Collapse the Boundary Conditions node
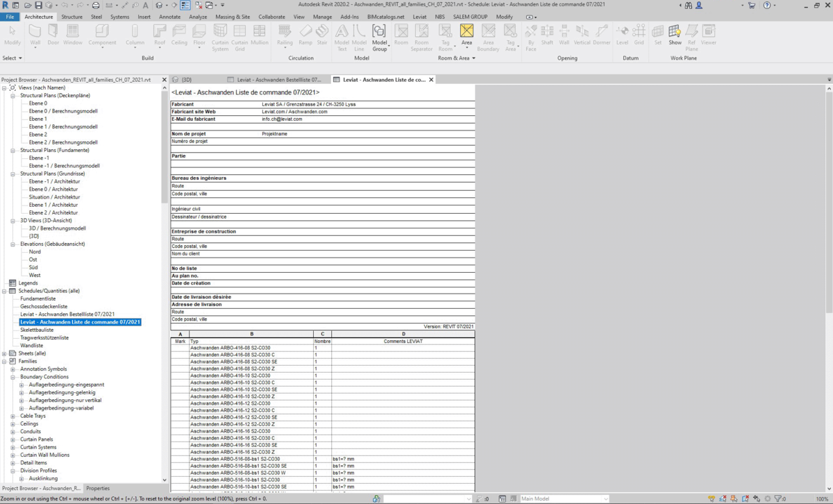The image size is (833, 504). [13, 377]
